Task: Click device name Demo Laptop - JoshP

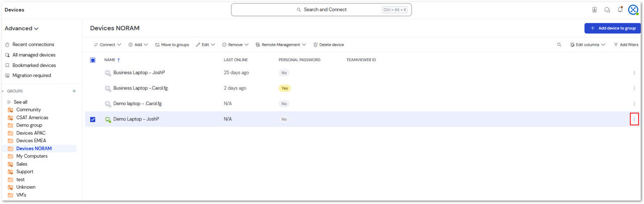Action: (x=136, y=119)
